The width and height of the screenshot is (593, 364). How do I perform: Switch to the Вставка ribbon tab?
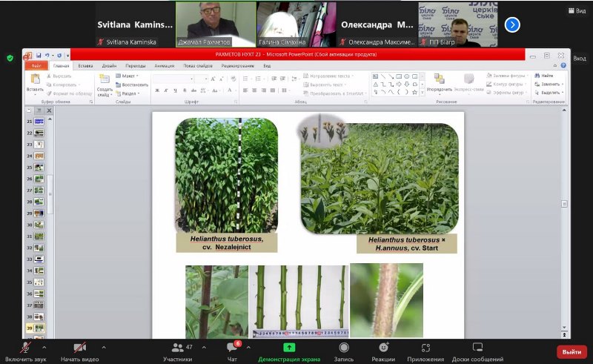pos(85,66)
